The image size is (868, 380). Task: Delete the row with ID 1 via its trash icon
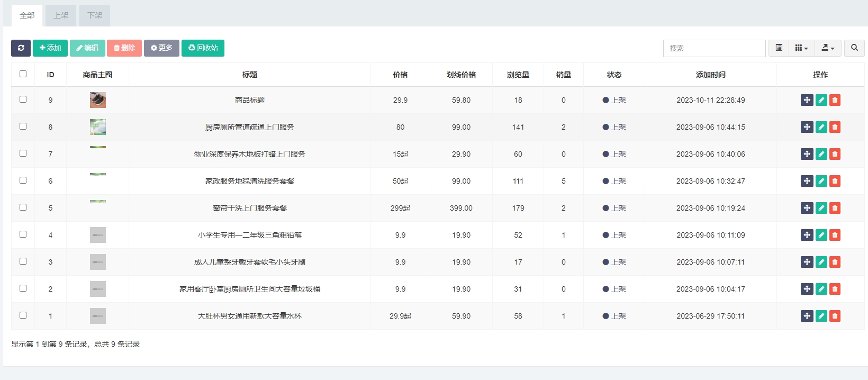[x=835, y=316]
